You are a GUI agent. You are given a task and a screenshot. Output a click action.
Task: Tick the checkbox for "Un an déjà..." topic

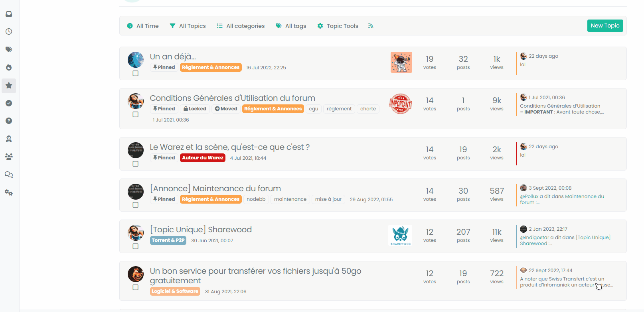pos(136,73)
